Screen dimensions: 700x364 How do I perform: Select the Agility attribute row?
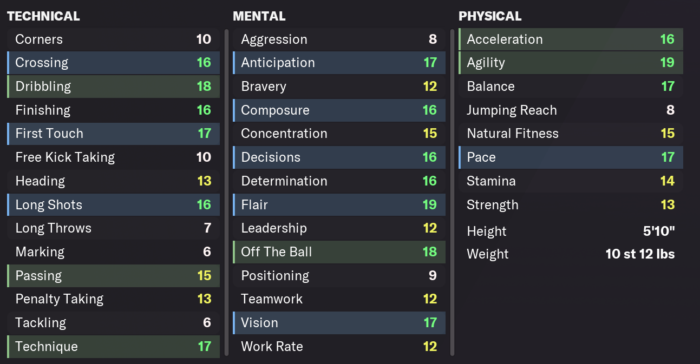(x=571, y=63)
